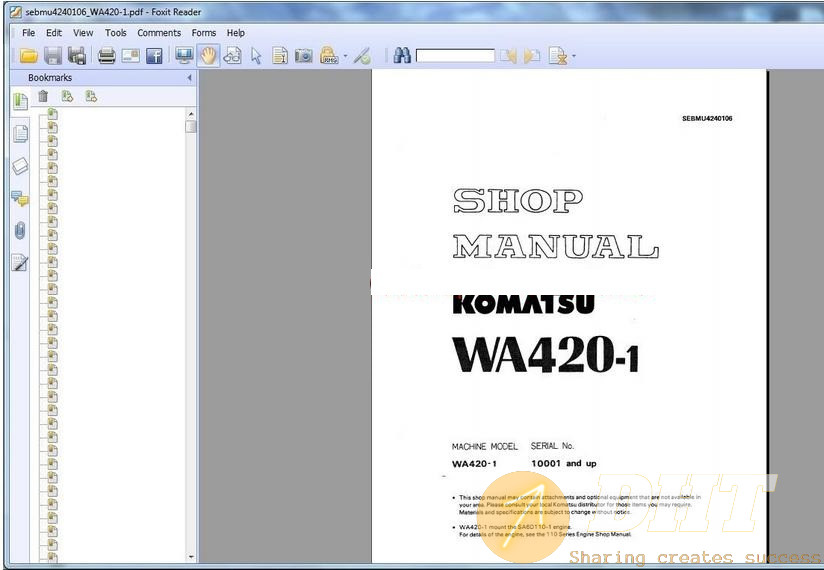Click the SEBMU4240106 document code
Image resolution: width=824 pixels, height=570 pixels.
tap(707, 119)
